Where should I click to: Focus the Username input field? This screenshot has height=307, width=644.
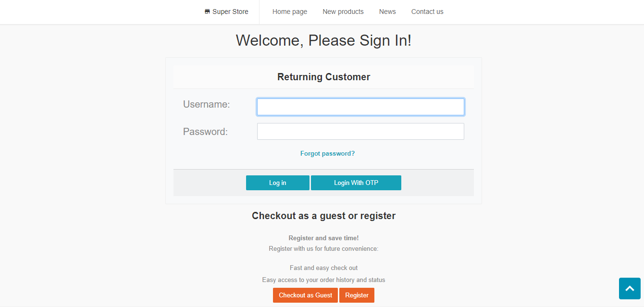click(x=360, y=107)
